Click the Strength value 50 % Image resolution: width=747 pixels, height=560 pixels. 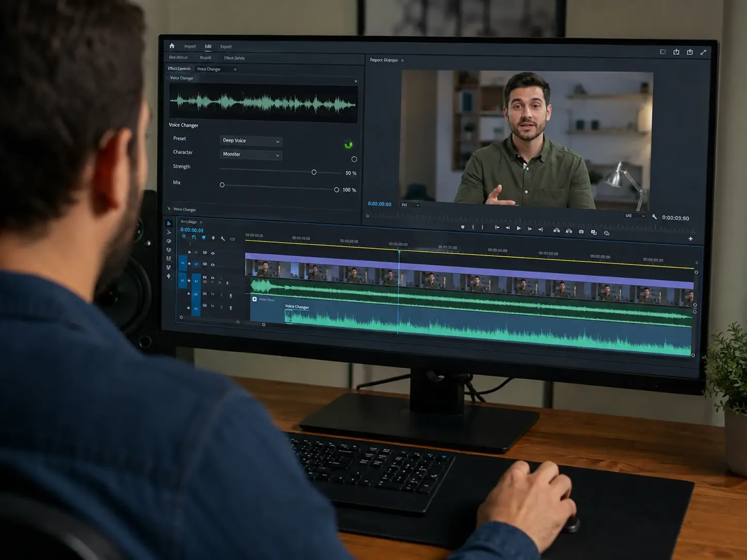(x=351, y=173)
